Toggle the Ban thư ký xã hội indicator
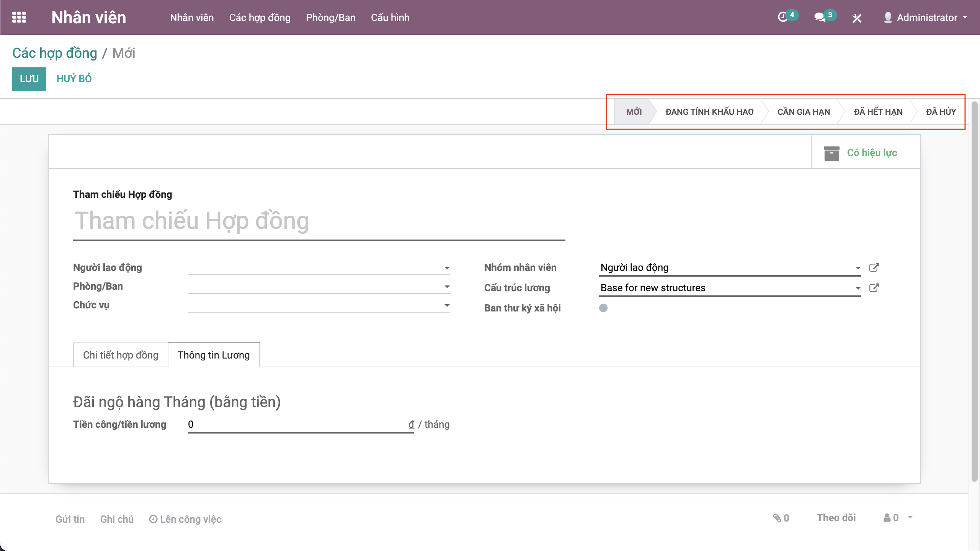Image resolution: width=980 pixels, height=551 pixels. 603,308
